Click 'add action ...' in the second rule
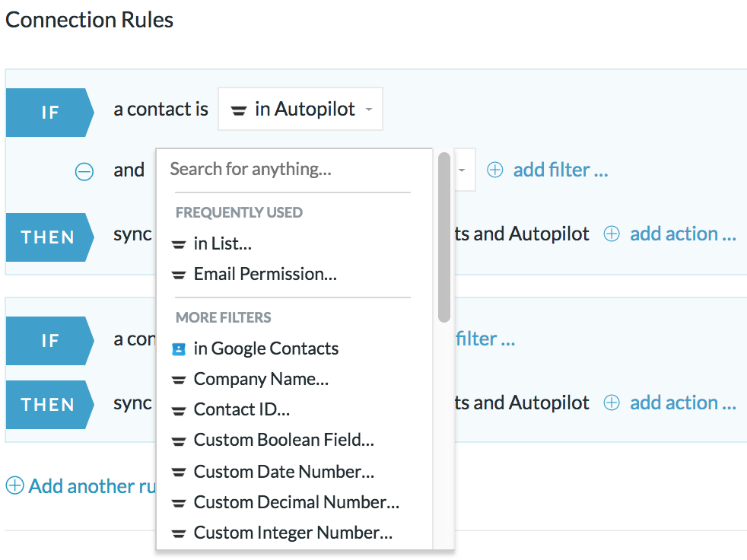The width and height of the screenshot is (747, 560). tap(683, 402)
